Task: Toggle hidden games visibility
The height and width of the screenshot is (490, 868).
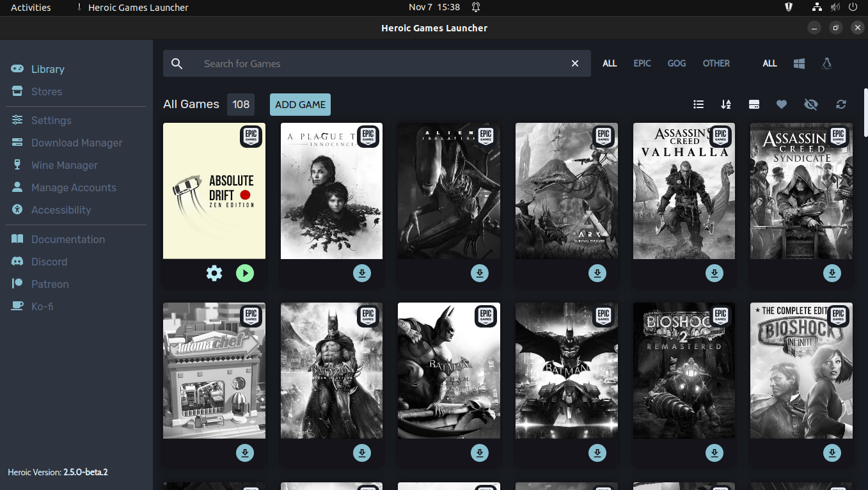Action: (810, 104)
